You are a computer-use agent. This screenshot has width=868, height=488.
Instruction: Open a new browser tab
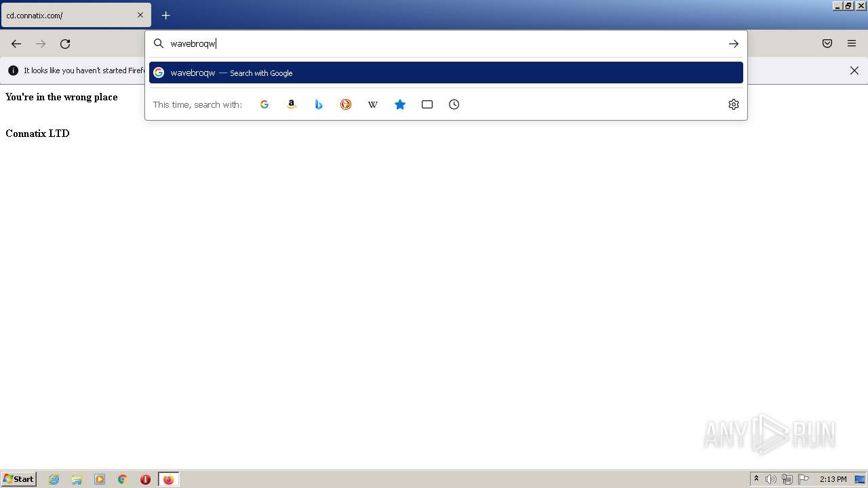pos(165,15)
